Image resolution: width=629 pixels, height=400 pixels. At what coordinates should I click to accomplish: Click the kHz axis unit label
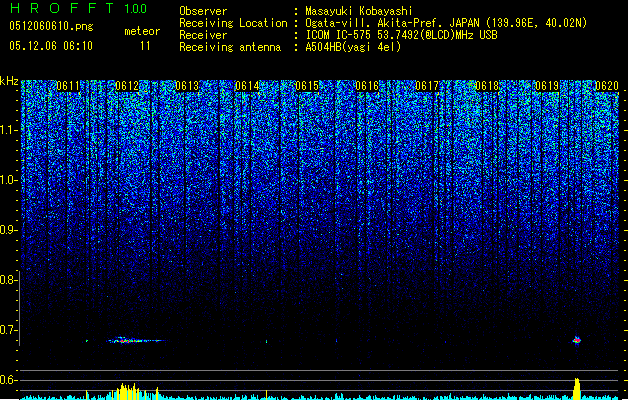[x=9, y=81]
